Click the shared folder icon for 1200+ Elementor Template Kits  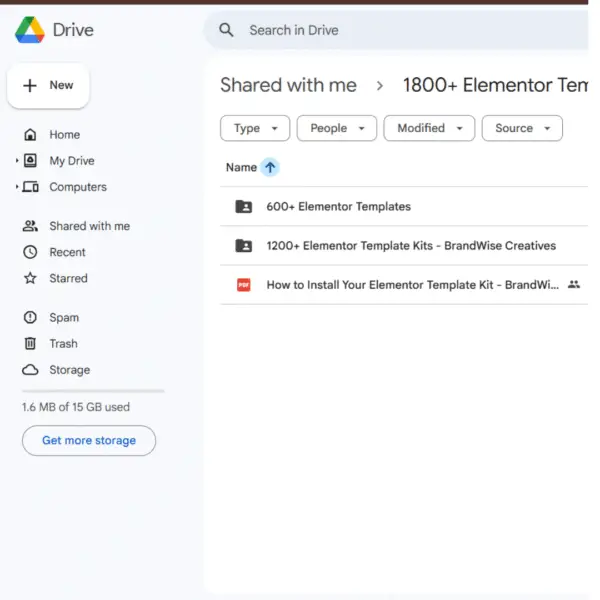coord(244,246)
